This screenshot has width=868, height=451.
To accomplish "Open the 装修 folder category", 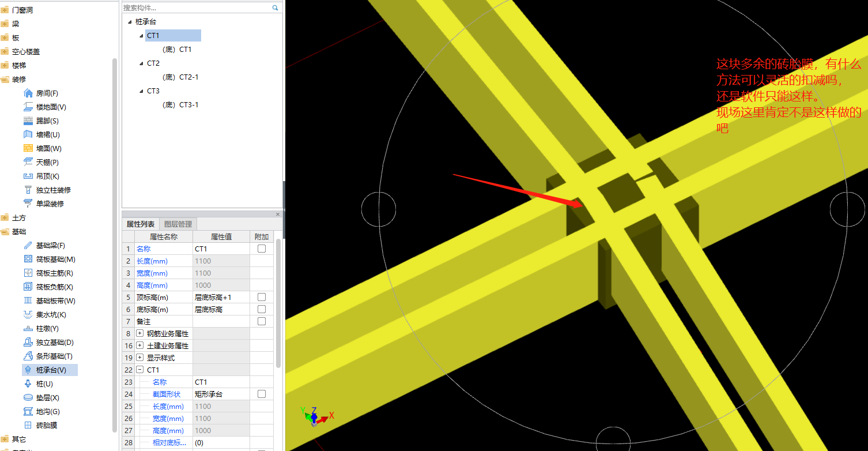I will click(x=13, y=80).
